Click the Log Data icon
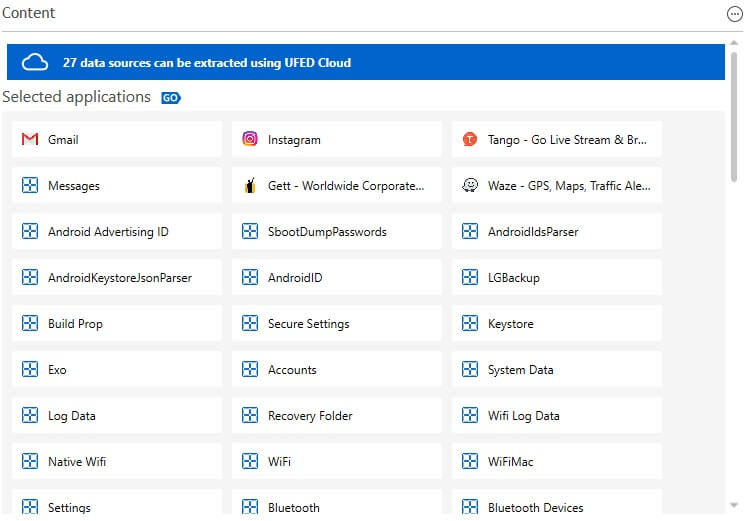Viewport: 751px width, 521px height. (30, 415)
